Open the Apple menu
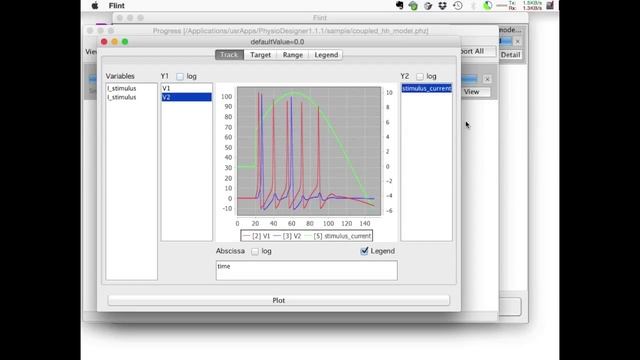 (x=95, y=5)
